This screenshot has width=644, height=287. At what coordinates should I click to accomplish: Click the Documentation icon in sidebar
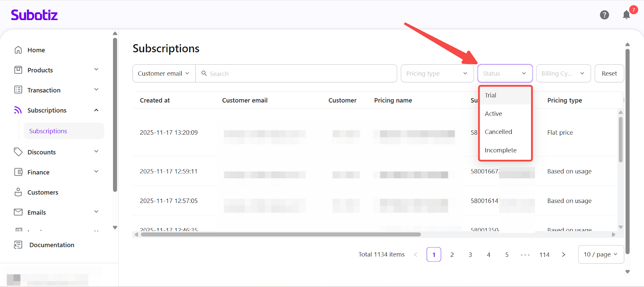(18, 245)
